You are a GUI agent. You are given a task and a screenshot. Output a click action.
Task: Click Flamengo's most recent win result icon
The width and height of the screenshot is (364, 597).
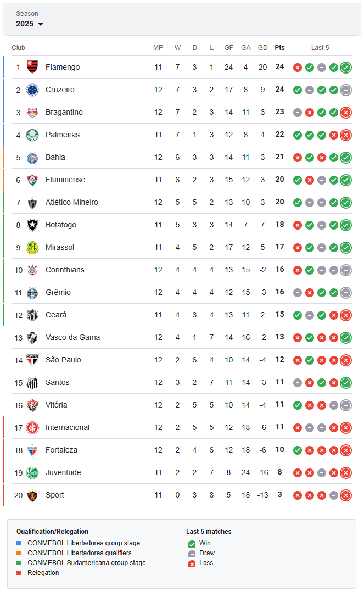point(346,68)
